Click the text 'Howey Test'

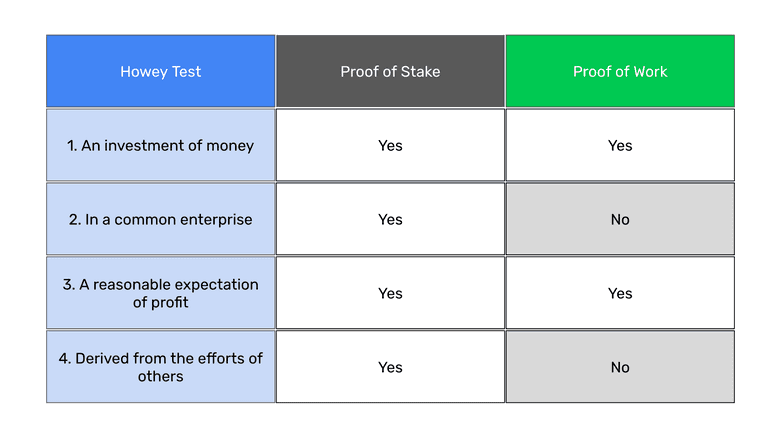coord(160,72)
